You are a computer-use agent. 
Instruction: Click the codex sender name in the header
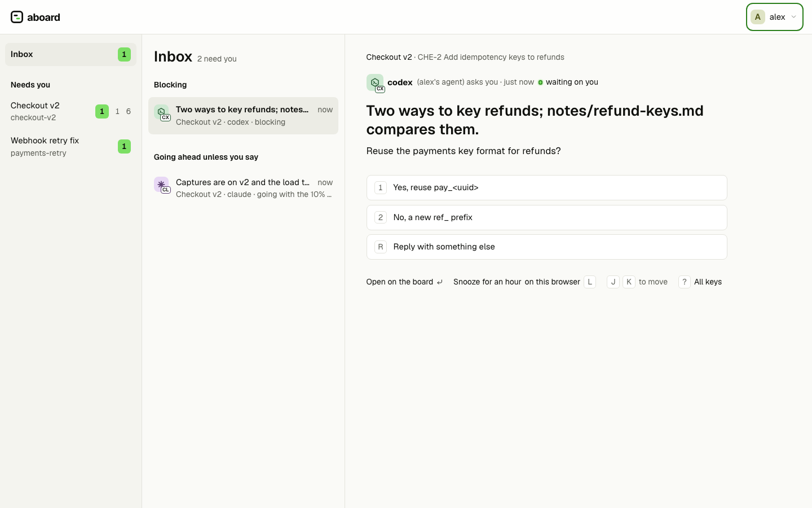tap(400, 82)
